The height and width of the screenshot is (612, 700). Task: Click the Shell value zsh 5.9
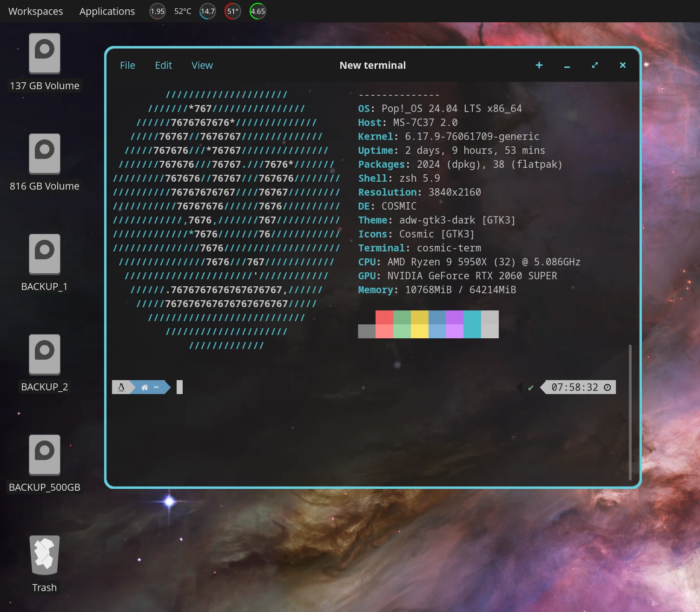pyautogui.click(x=419, y=178)
